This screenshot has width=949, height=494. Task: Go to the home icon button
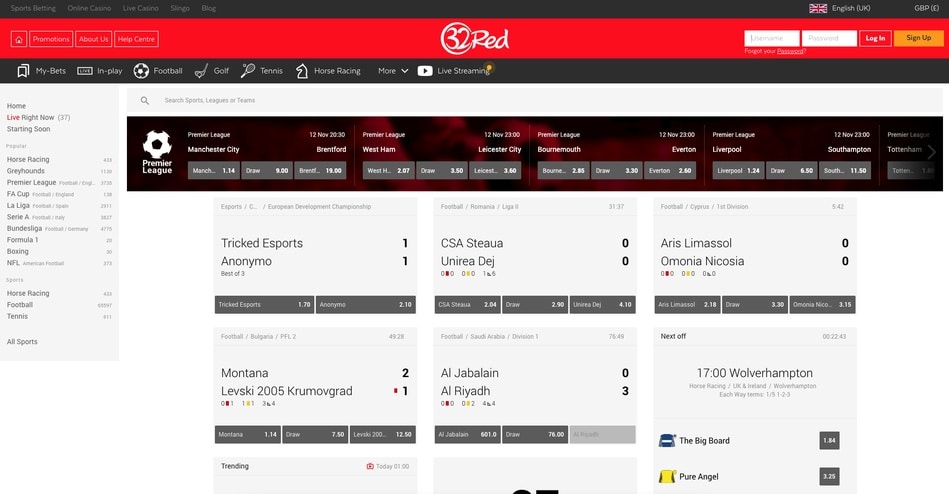19,39
